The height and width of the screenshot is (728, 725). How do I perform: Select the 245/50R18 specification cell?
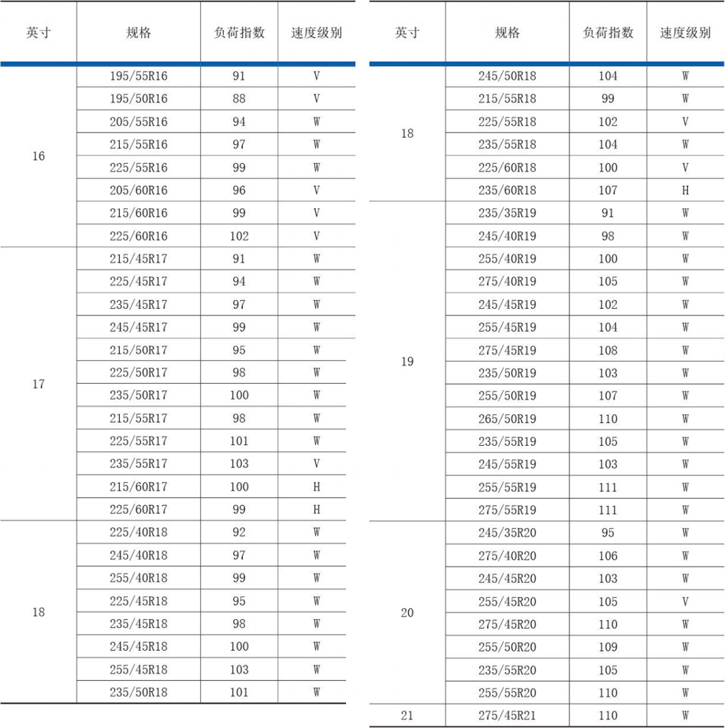[x=507, y=76]
